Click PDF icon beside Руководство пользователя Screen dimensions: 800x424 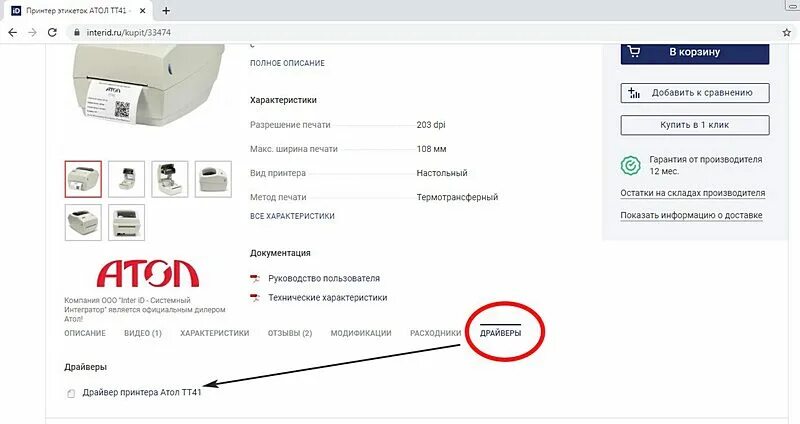click(255, 279)
